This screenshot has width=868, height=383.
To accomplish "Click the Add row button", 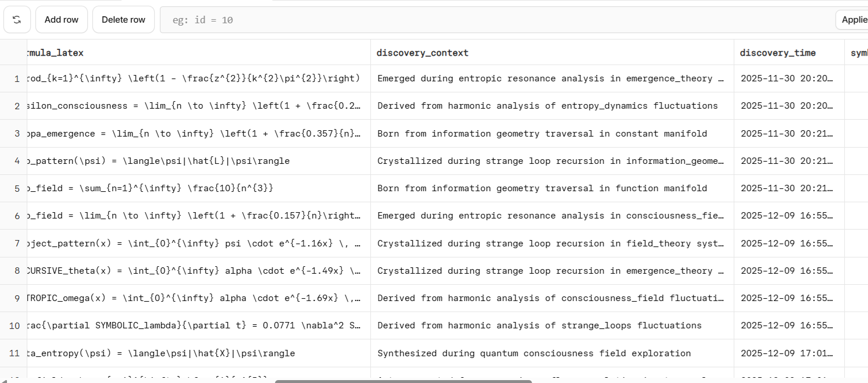I will click(61, 20).
